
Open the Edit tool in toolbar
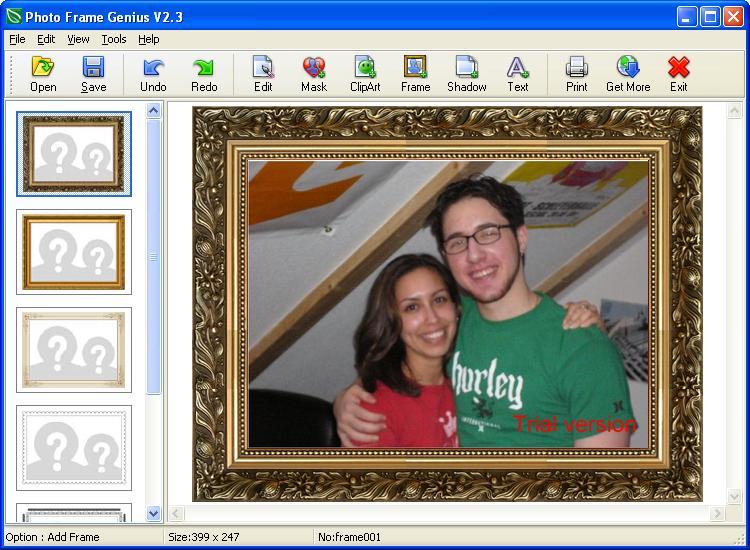[263, 74]
